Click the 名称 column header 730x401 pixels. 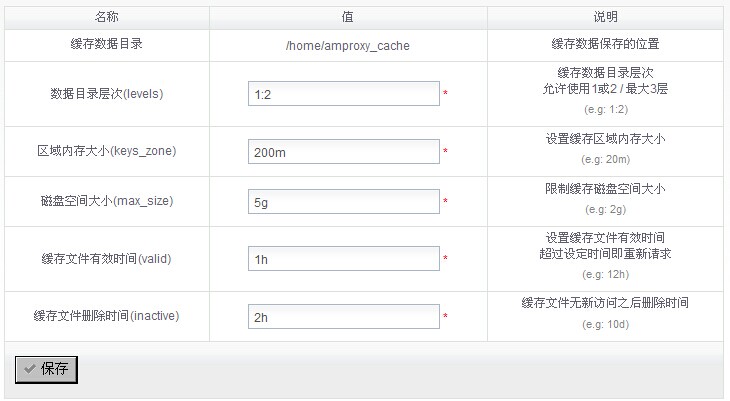pyautogui.click(x=106, y=17)
